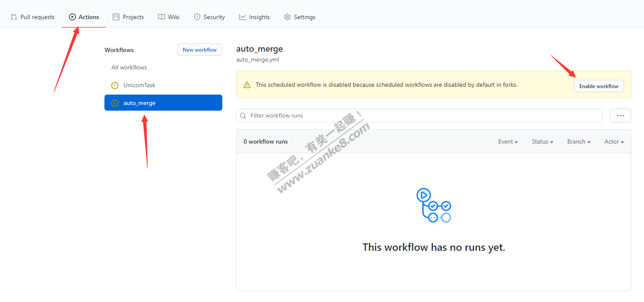Open repository Settings tab
Viewport: 644px width, 302px height.
pos(299,17)
